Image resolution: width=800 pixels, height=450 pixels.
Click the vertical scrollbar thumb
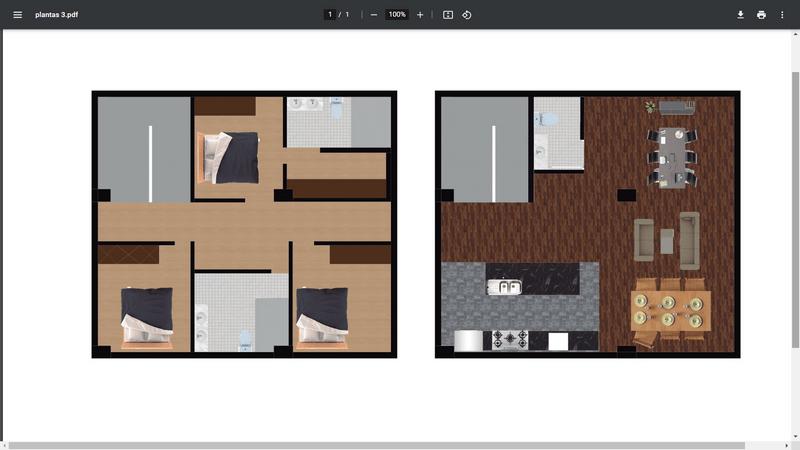click(x=795, y=210)
